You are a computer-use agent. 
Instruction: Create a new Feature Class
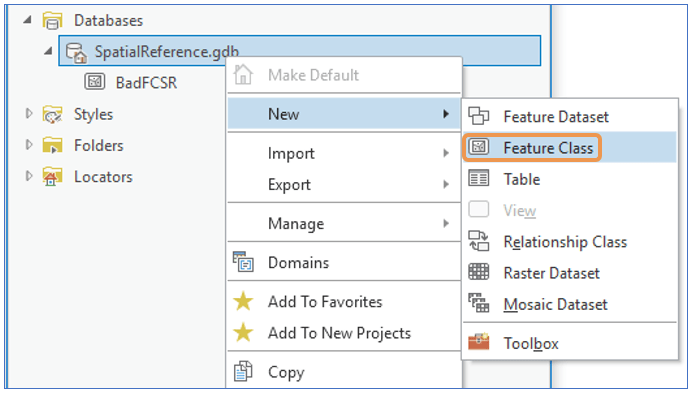[570, 147]
